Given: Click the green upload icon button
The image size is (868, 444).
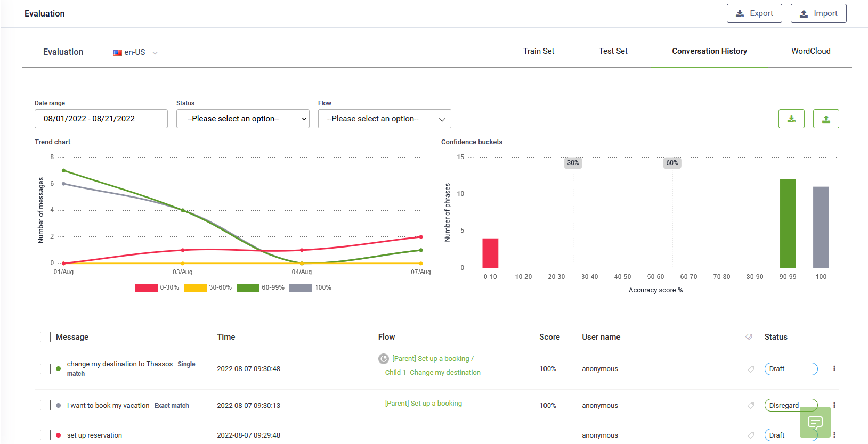Looking at the screenshot, I should click(x=825, y=119).
